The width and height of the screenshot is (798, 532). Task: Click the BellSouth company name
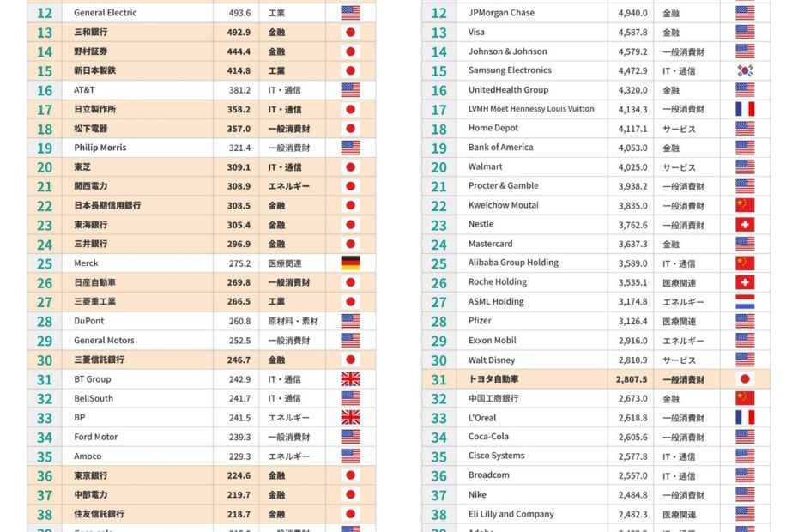[94, 398]
